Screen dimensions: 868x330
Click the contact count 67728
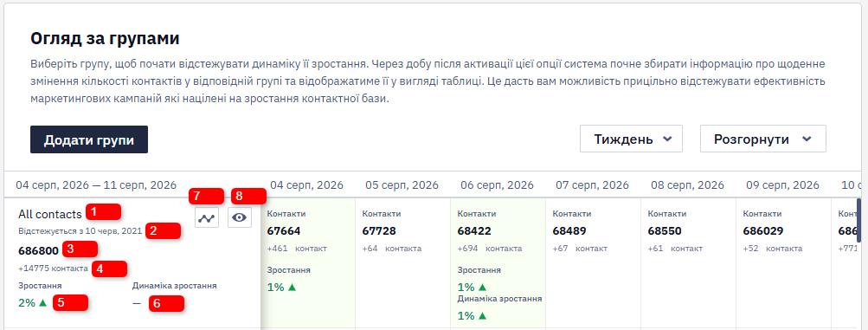coord(379,231)
